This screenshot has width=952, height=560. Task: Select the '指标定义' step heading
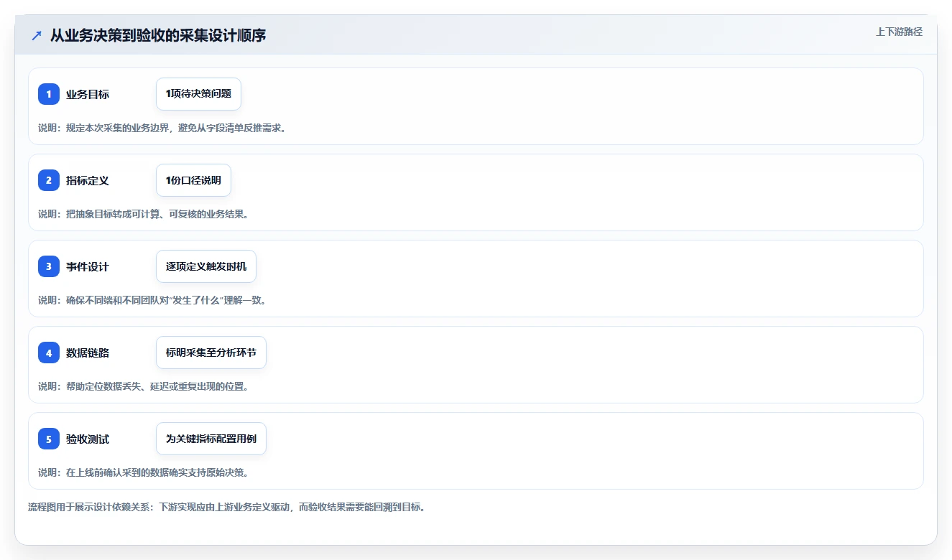(x=88, y=180)
